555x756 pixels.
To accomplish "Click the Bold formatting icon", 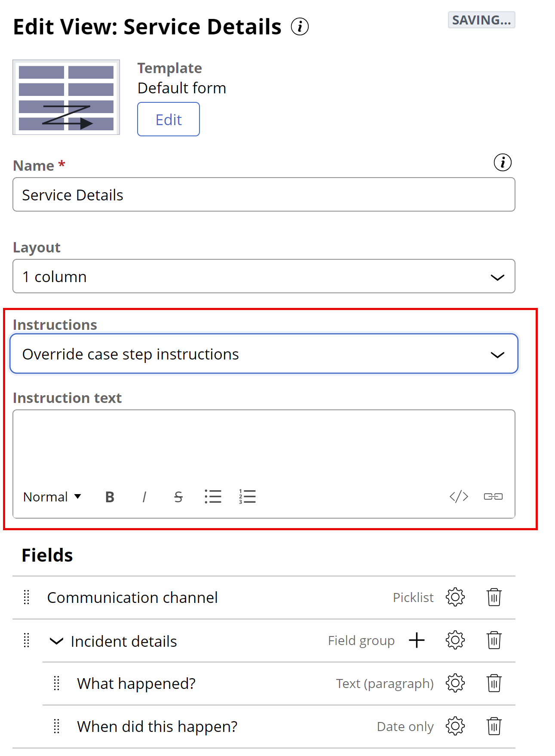I will coord(110,497).
